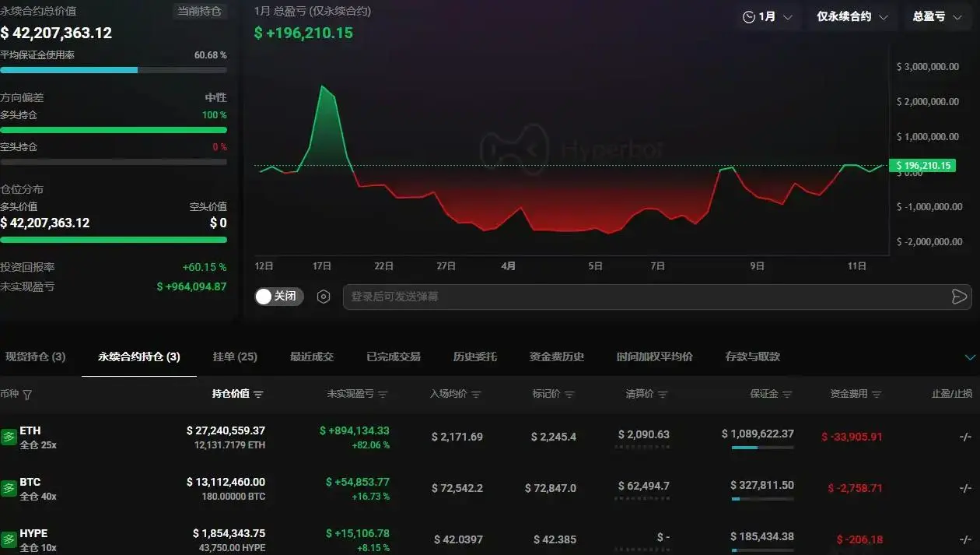Click the 多头持仓 100% bar

click(114, 130)
